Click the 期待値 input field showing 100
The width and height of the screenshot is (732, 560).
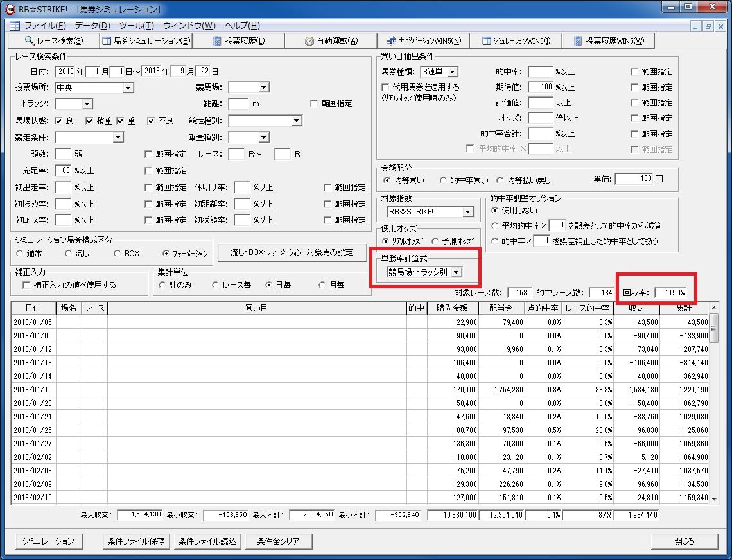click(x=541, y=87)
